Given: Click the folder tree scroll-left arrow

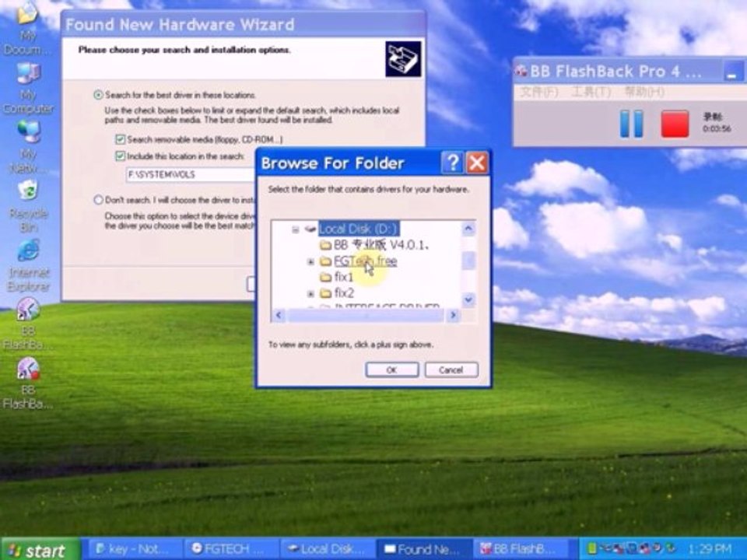Looking at the screenshot, I should [x=279, y=315].
